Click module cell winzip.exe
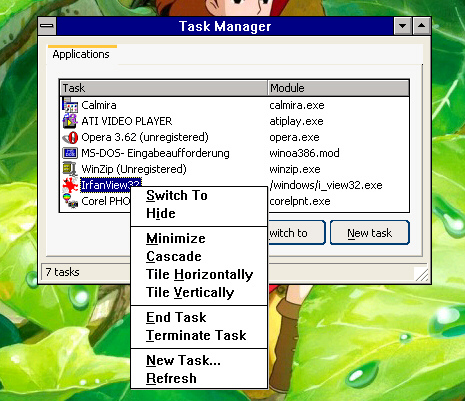Viewport: 465px width, 401px height. (x=295, y=169)
